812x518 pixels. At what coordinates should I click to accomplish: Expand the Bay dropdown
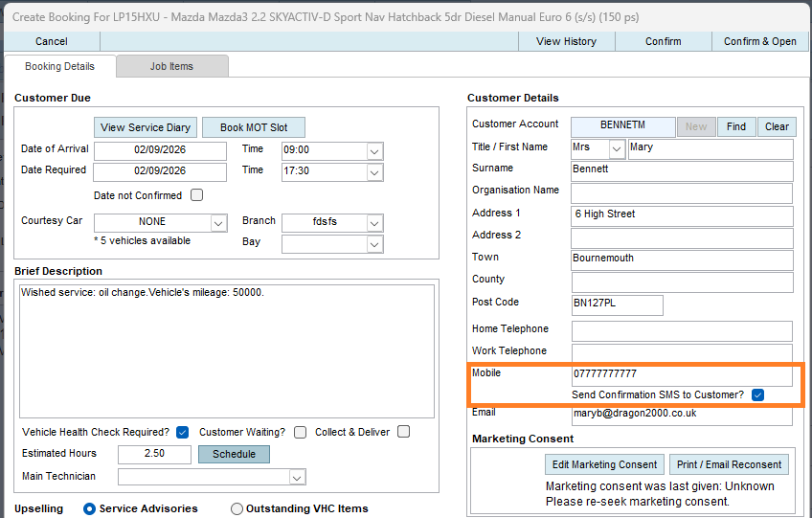pos(374,244)
